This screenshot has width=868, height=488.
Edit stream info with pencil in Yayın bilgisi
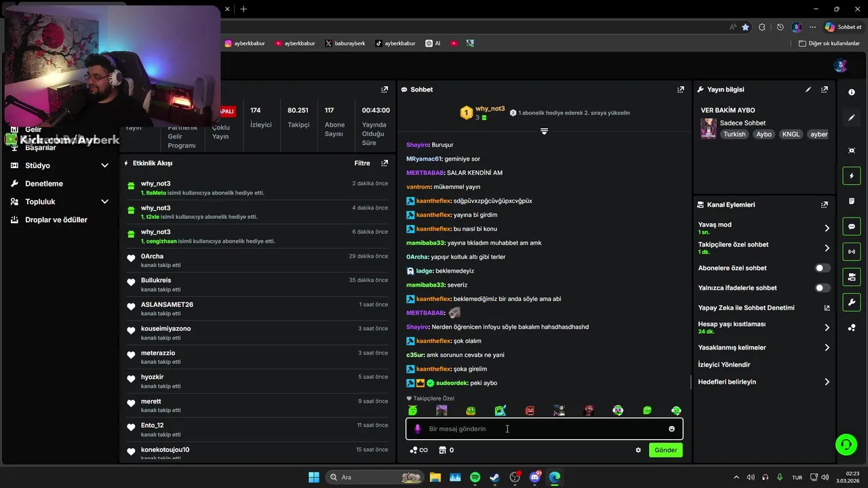pyautogui.click(x=808, y=89)
